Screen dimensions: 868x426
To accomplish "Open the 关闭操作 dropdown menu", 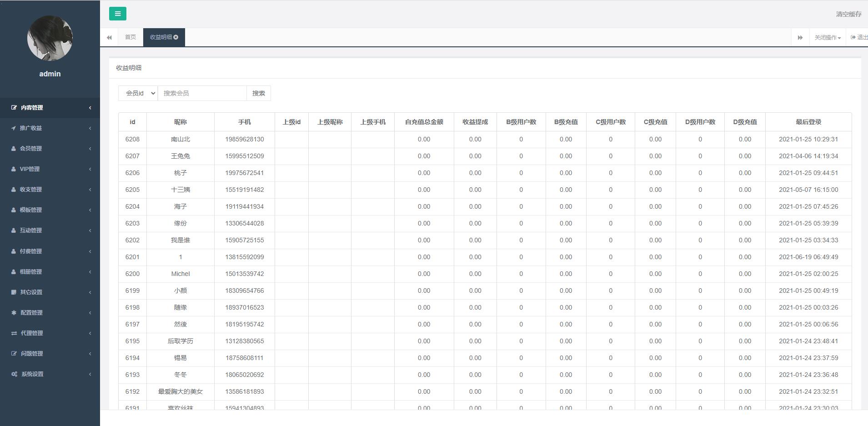I will click(827, 37).
